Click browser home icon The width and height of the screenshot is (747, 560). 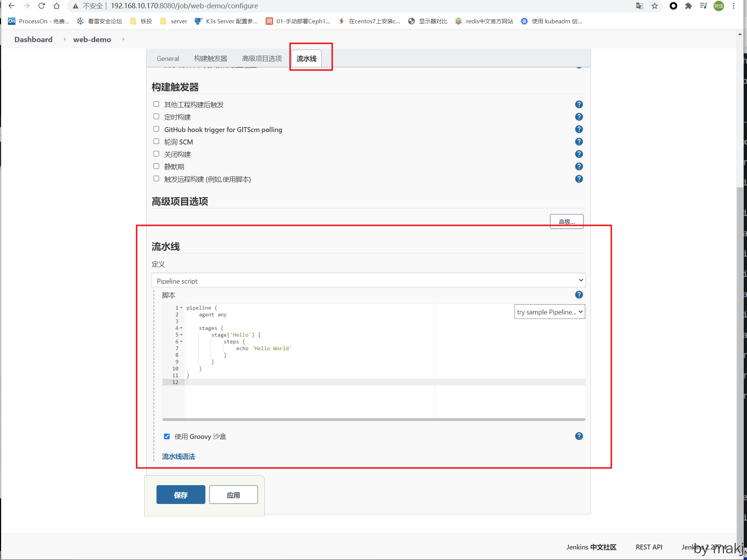tap(56, 6)
